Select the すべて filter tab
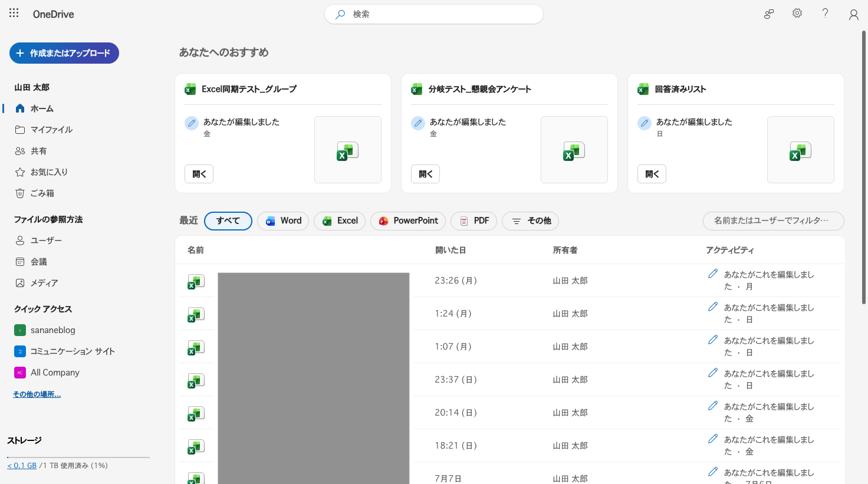 [x=228, y=221]
